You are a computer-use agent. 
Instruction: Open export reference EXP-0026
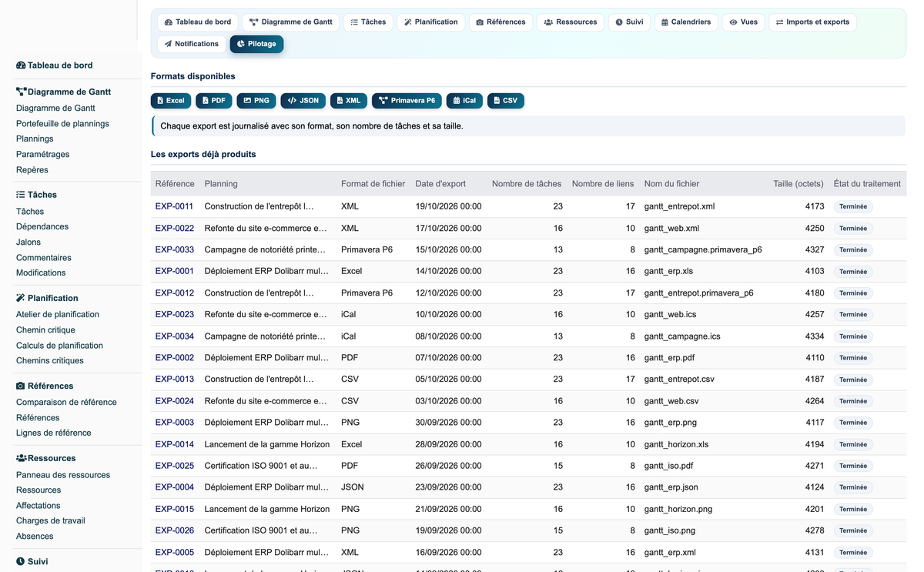tap(175, 530)
